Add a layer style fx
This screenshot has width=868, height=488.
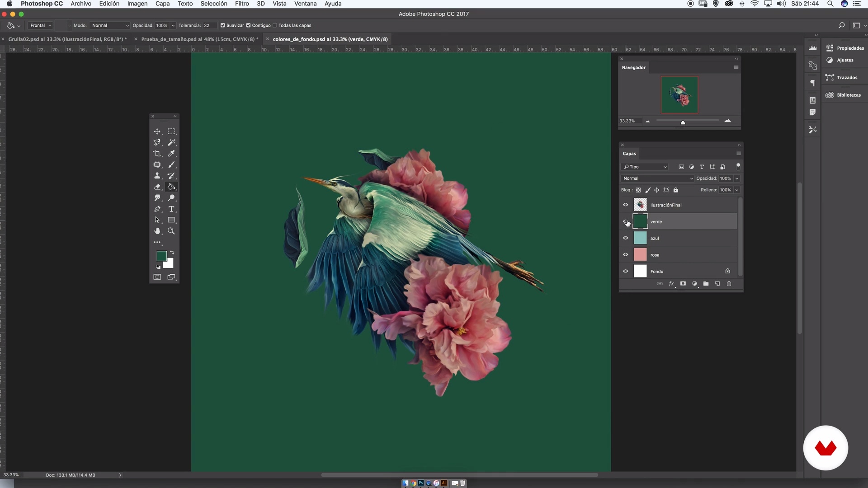(672, 284)
